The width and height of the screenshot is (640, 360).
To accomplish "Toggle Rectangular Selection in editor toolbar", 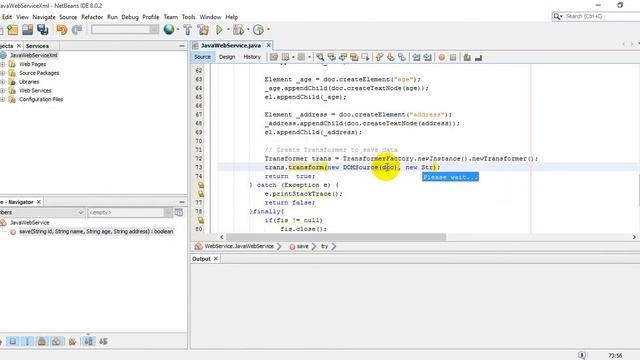I will (365, 57).
